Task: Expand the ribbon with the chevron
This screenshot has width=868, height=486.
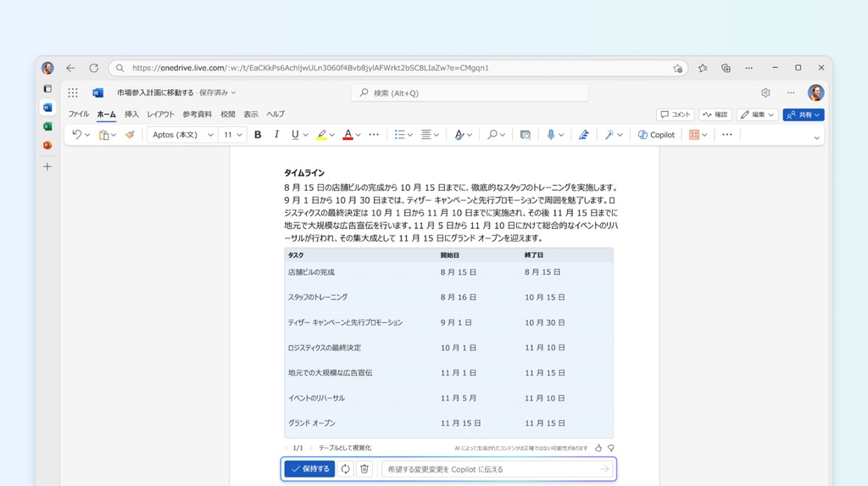Action: click(816, 138)
